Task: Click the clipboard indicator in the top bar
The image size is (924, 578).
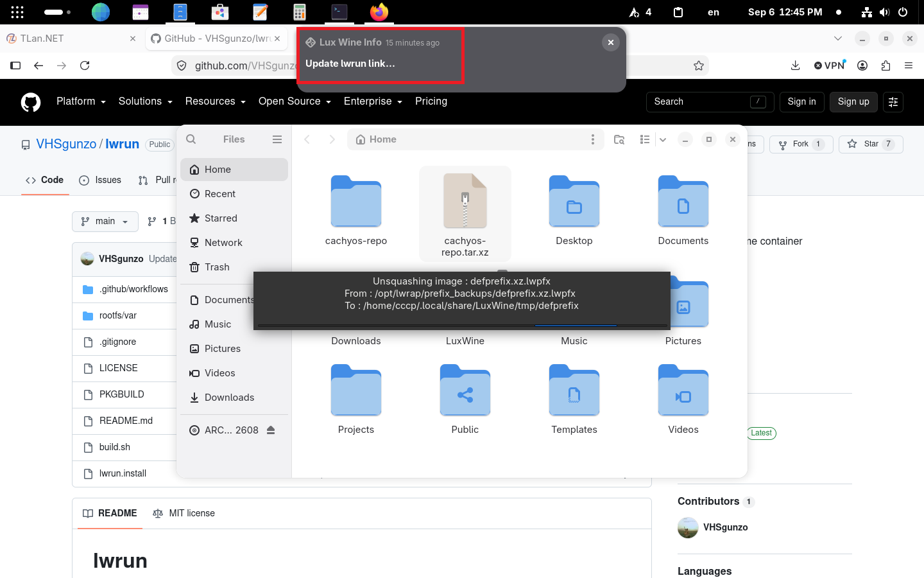Action: click(x=678, y=12)
